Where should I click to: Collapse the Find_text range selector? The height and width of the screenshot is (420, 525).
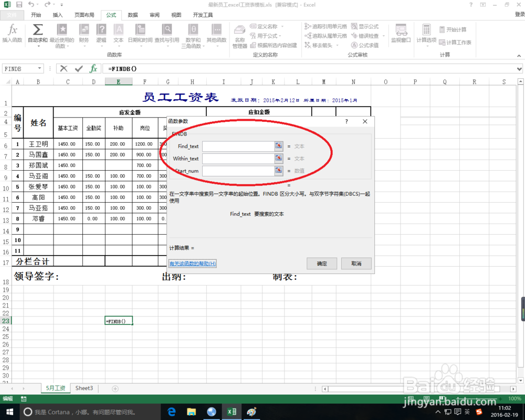click(x=278, y=146)
